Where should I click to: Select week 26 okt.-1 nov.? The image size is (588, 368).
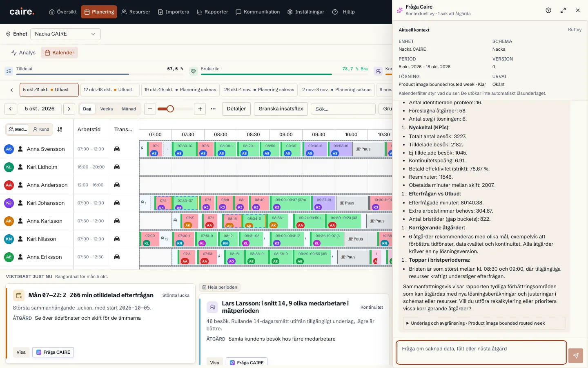259,90
